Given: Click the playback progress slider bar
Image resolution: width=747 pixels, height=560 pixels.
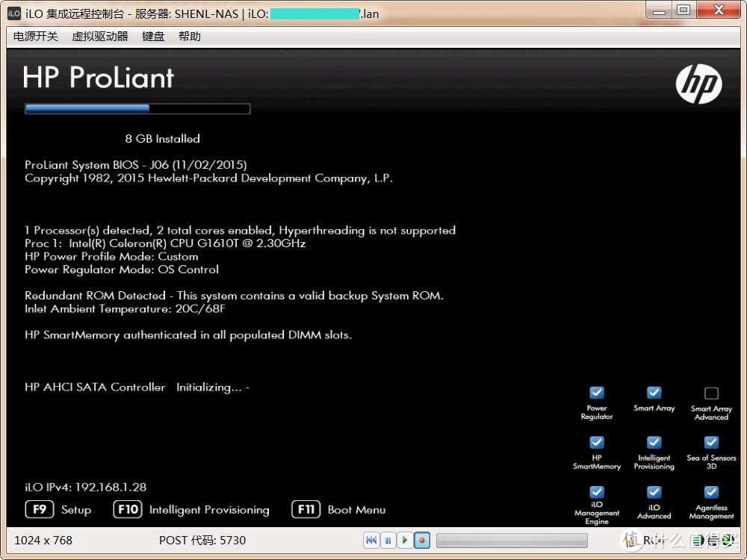Looking at the screenshot, I should point(512,540).
